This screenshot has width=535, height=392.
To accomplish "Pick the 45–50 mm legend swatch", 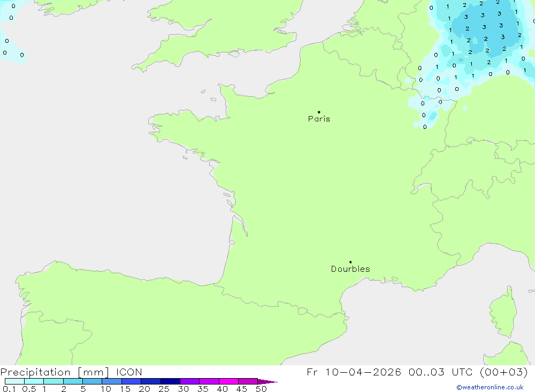I will coord(248,381).
